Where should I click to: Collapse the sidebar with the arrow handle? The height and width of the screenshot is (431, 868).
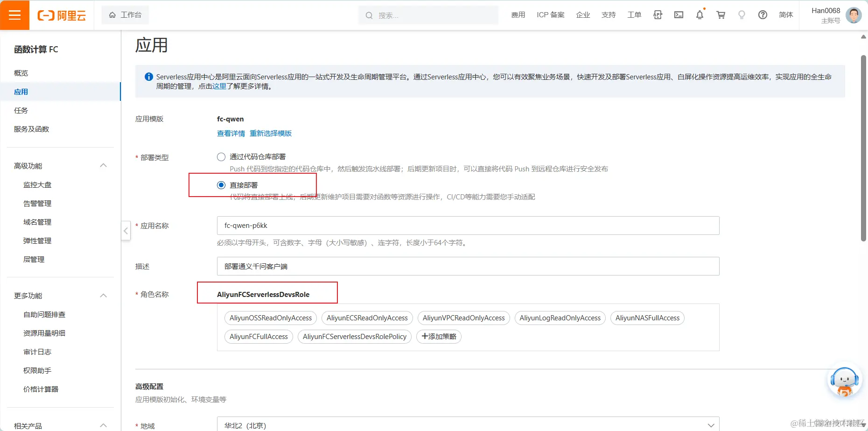[x=126, y=231]
